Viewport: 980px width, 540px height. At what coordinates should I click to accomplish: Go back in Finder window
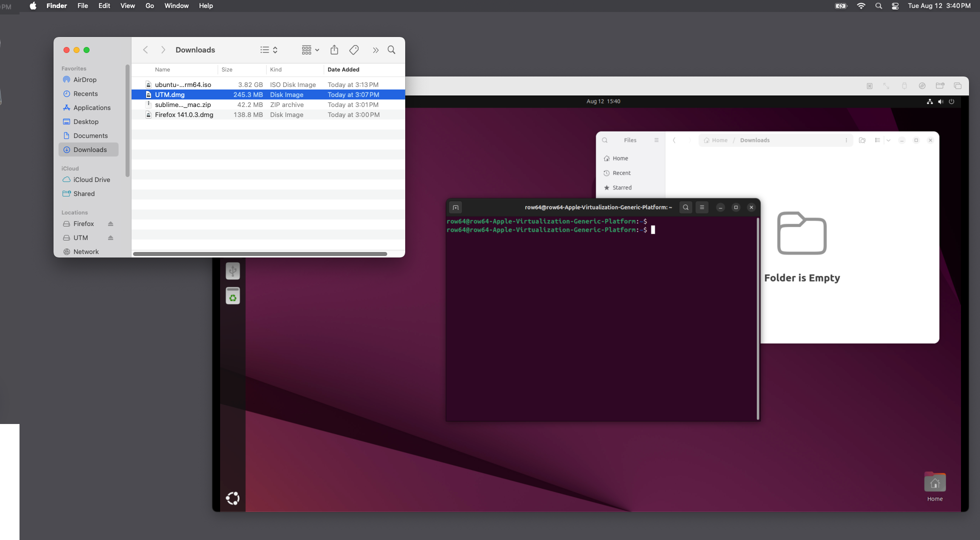point(146,49)
